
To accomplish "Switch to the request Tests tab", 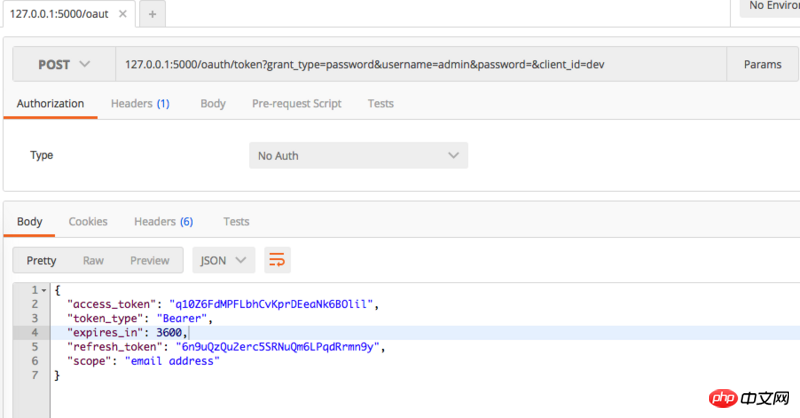I will coord(380,103).
